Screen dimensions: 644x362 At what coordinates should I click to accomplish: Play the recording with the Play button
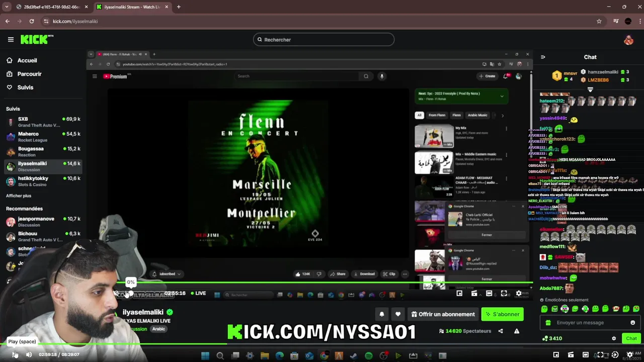[15, 354]
